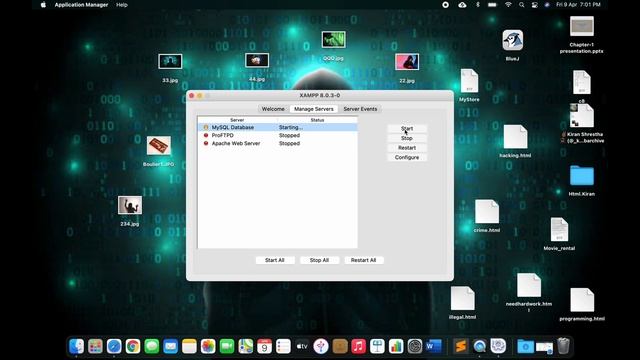Open Control Center from menu bar
The image size is (640, 360).
(534, 5)
